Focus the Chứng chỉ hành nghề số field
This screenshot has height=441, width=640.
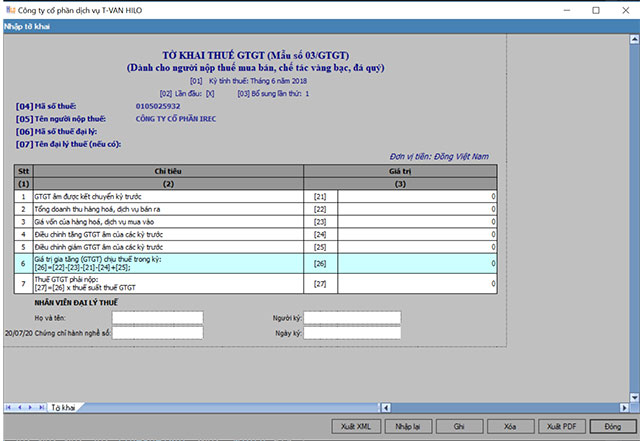tap(157, 333)
